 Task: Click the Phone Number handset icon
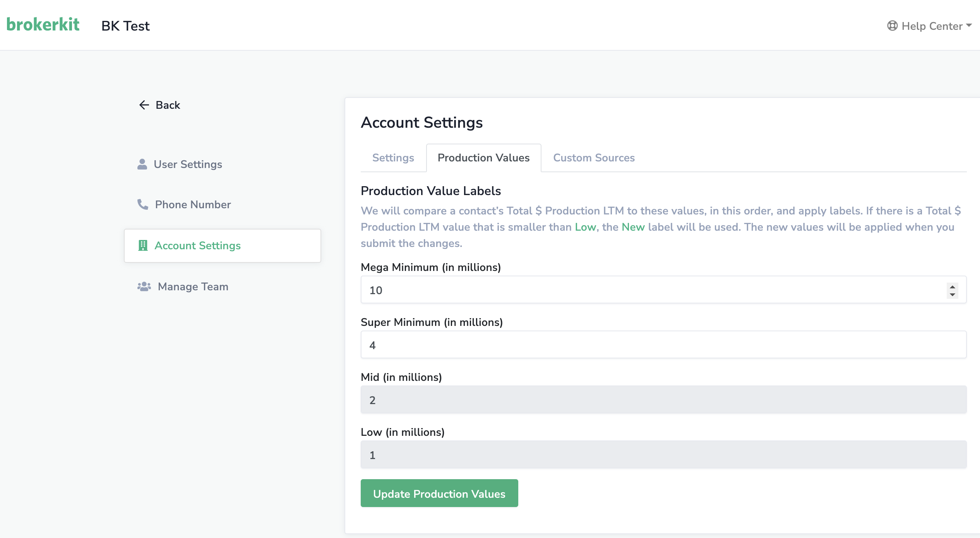coord(142,204)
